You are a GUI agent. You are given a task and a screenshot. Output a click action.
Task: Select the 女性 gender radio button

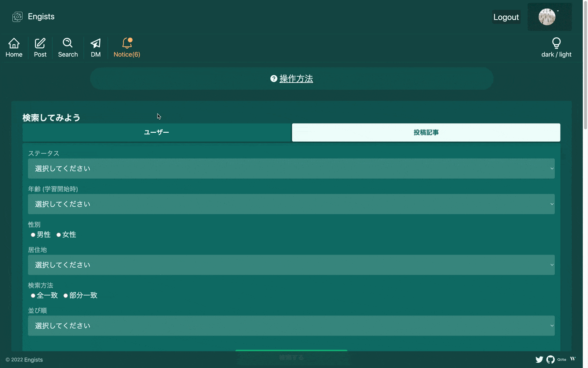click(59, 234)
